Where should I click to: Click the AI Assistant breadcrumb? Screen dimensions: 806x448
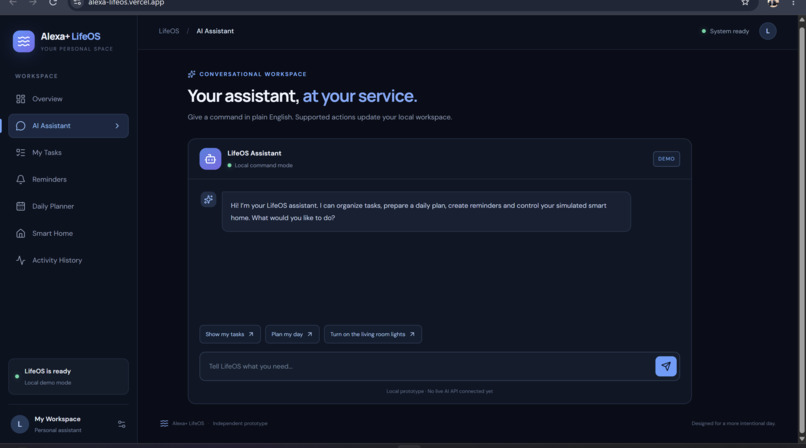point(215,31)
